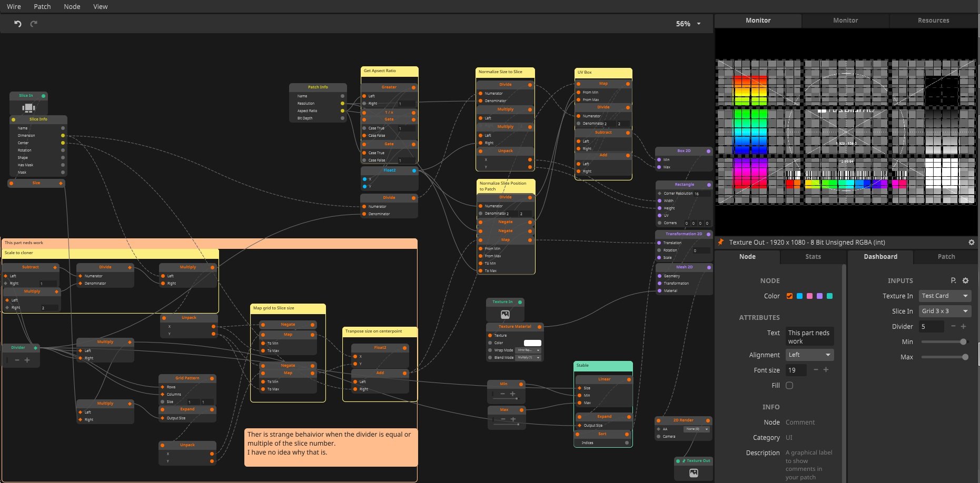
Task: Click the Text attribute input field
Action: (809, 337)
